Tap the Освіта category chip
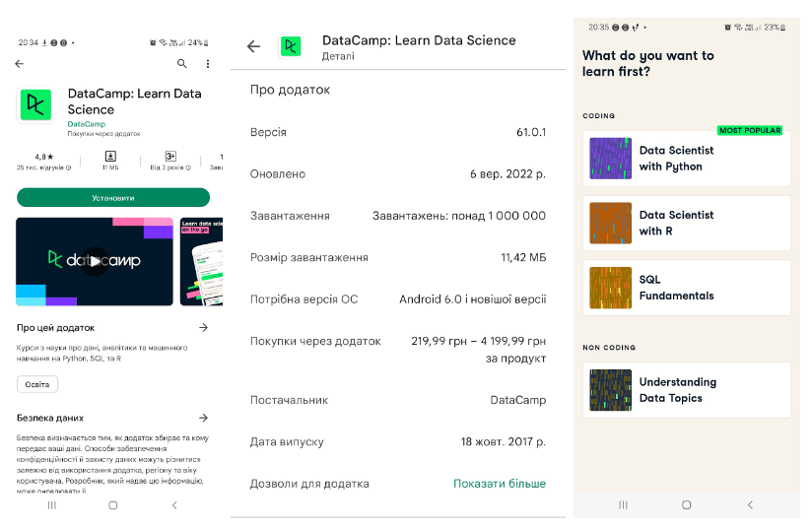Screen dimensions: 812x529 37,384
